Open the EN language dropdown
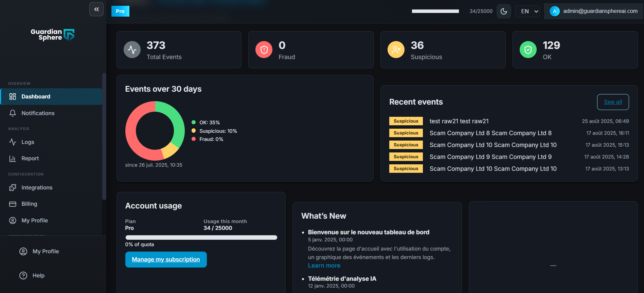Image resolution: width=644 pixels, height=293 pixels. pyautogui.click(x=527, y=11)
